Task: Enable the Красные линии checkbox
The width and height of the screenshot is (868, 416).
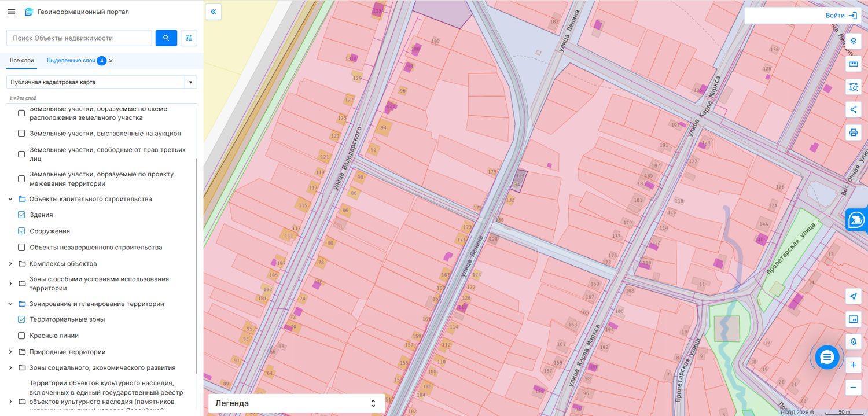Action: point(21,336)
